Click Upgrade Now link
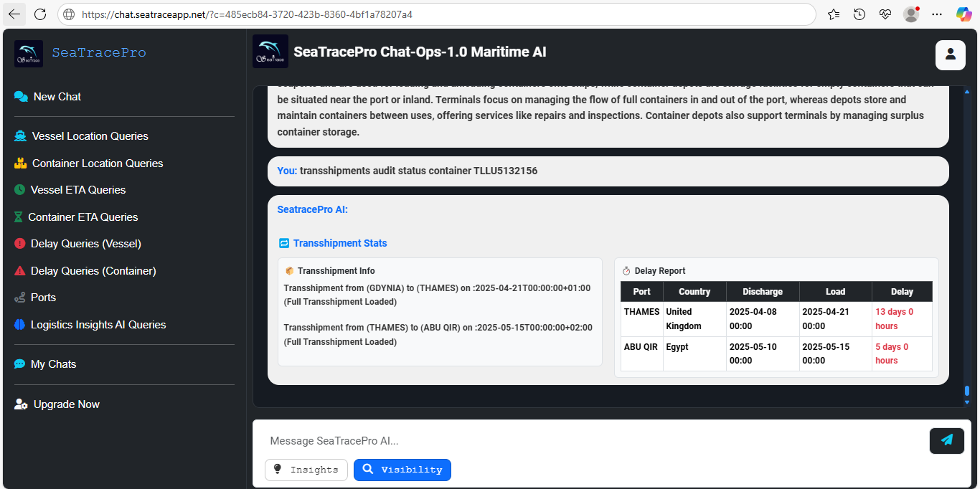 tap(67, 404)
